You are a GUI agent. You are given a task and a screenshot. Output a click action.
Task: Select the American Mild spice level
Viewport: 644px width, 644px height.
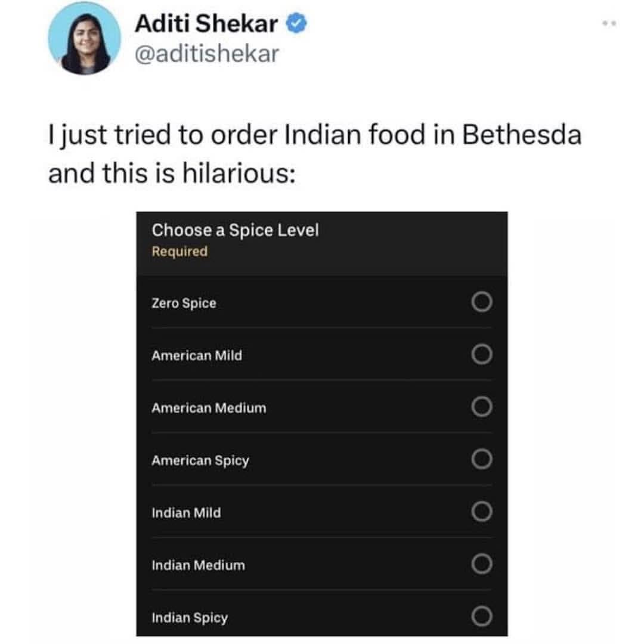481,355
